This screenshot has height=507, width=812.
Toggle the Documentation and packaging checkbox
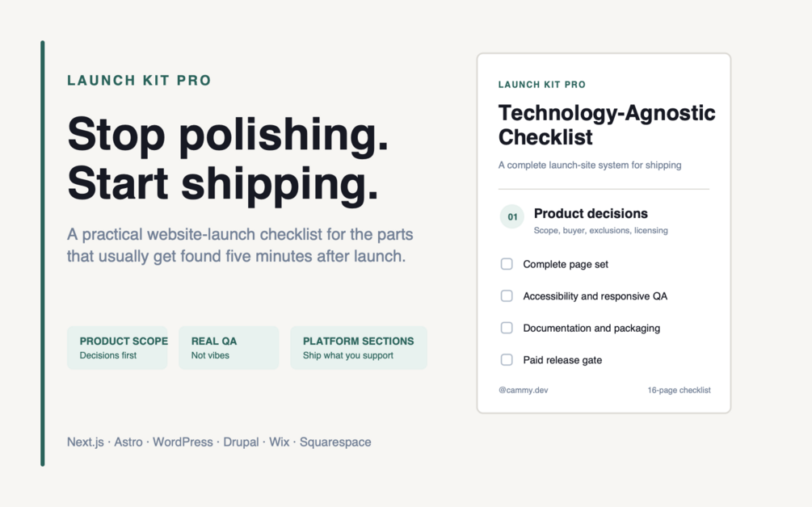pyautogui.click(x=507, y=328)
